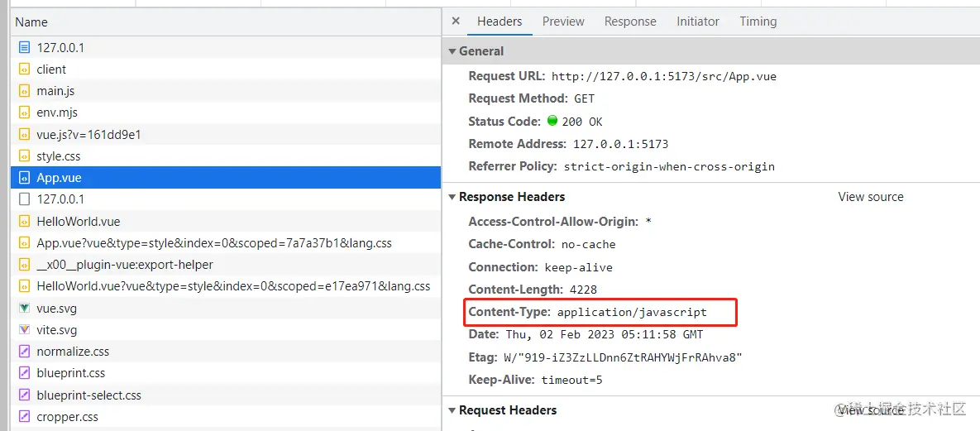Select the client request
The height and width of the screenshot is (431, 980).
tap(226, 69)
